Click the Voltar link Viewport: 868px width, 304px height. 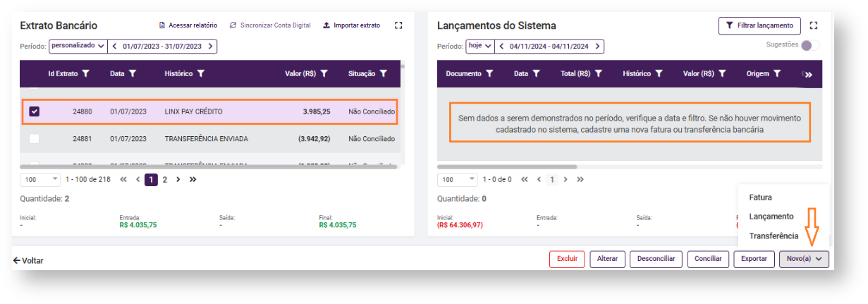pyautogui.click(x=28, y=260)
